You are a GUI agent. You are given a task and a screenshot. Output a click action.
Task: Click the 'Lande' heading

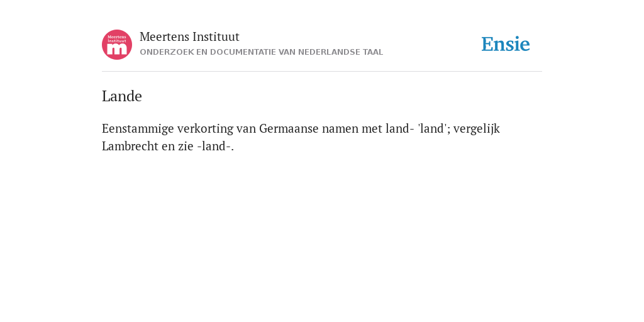pos(122,96)
